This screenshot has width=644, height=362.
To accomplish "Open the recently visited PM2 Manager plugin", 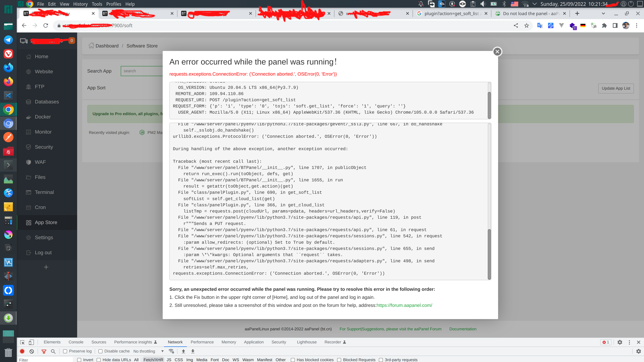I will tap(151, 133).
